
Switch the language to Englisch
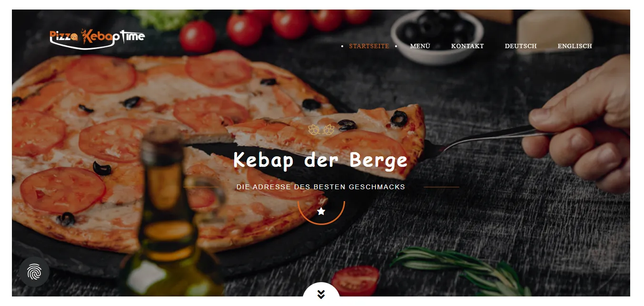(575, 46)
